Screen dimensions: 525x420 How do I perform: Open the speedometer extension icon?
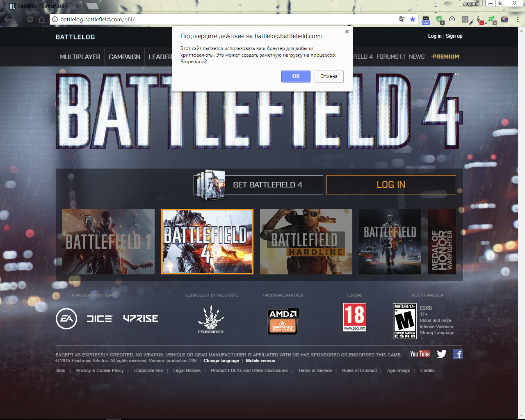coord(452,19)
